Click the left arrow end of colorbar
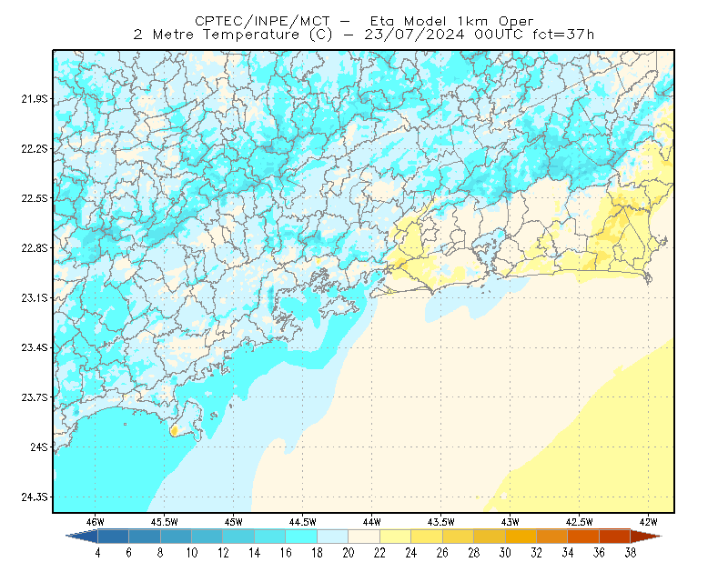Viewport: 728px width, 562px height. pos(82,536)
